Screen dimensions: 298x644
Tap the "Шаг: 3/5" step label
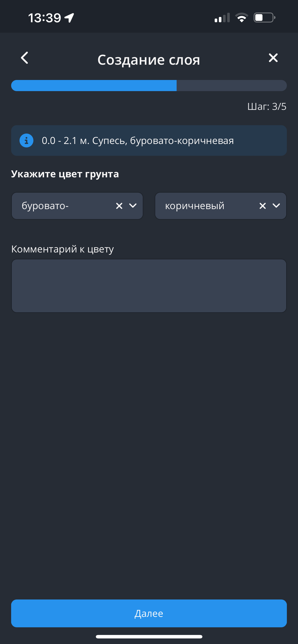[267, 106]
